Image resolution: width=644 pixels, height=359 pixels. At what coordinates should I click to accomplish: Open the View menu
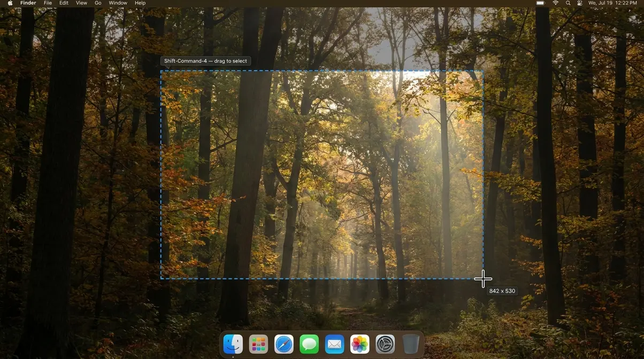coord(81,3)
